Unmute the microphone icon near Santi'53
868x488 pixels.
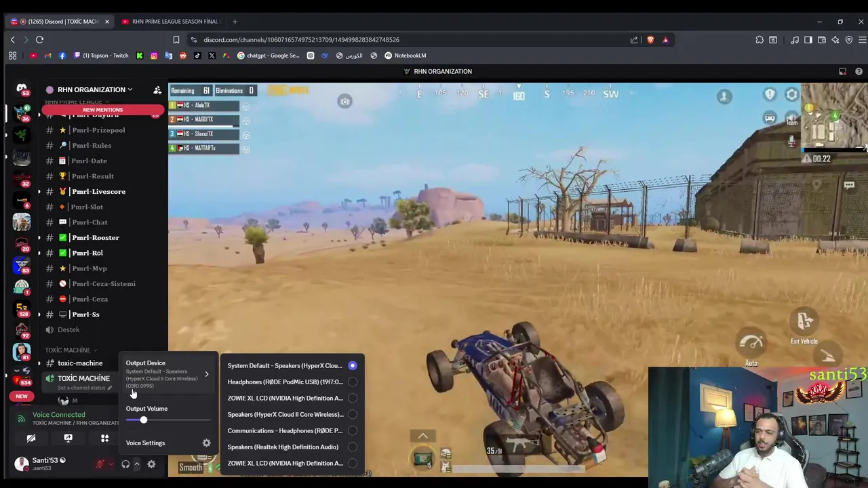coord(100,464)
